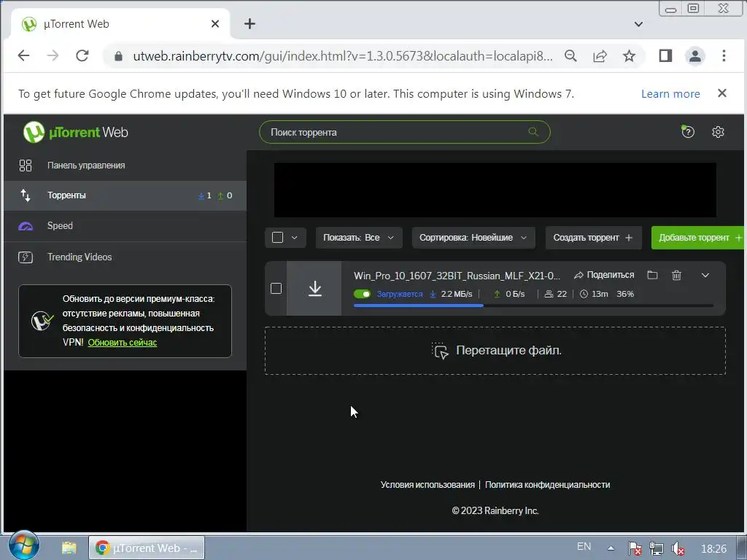
Task: Click the Панель управления dashboard icon
Action: click(x=26, y=166)
